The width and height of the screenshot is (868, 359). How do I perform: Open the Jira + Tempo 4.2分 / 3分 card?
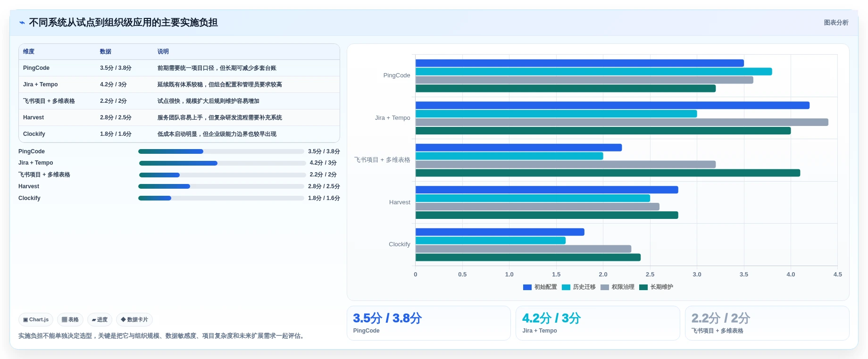598,323
